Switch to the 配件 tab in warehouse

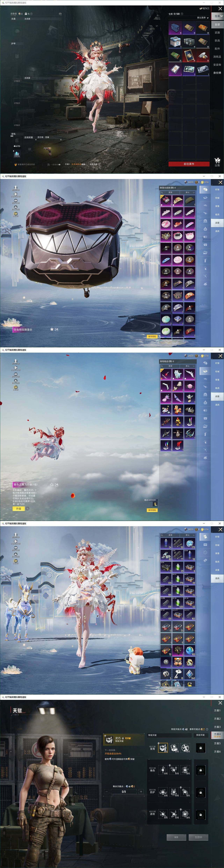tap(217, 49)
